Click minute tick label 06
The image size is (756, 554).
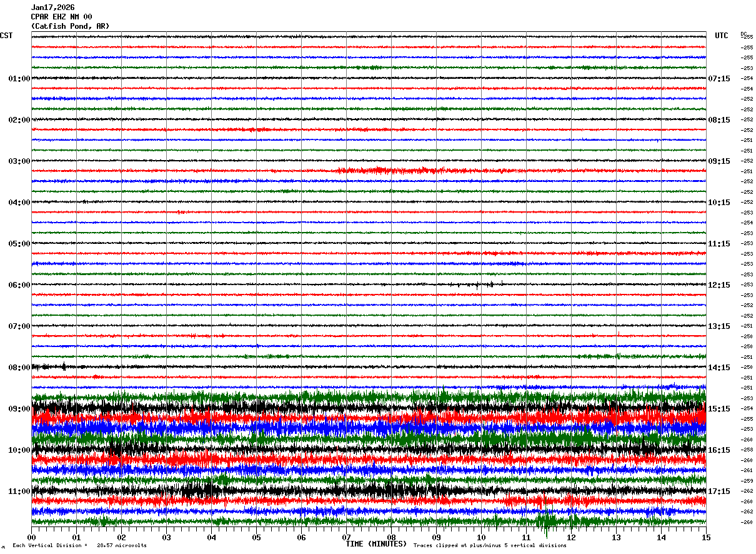pyautogui.click(x=302, y=537)
